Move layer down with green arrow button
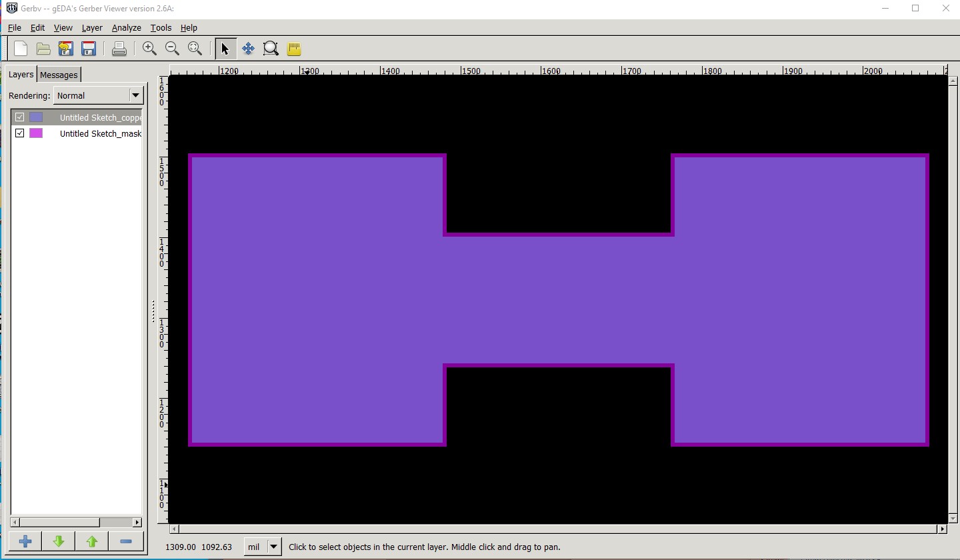 (59, 541)
